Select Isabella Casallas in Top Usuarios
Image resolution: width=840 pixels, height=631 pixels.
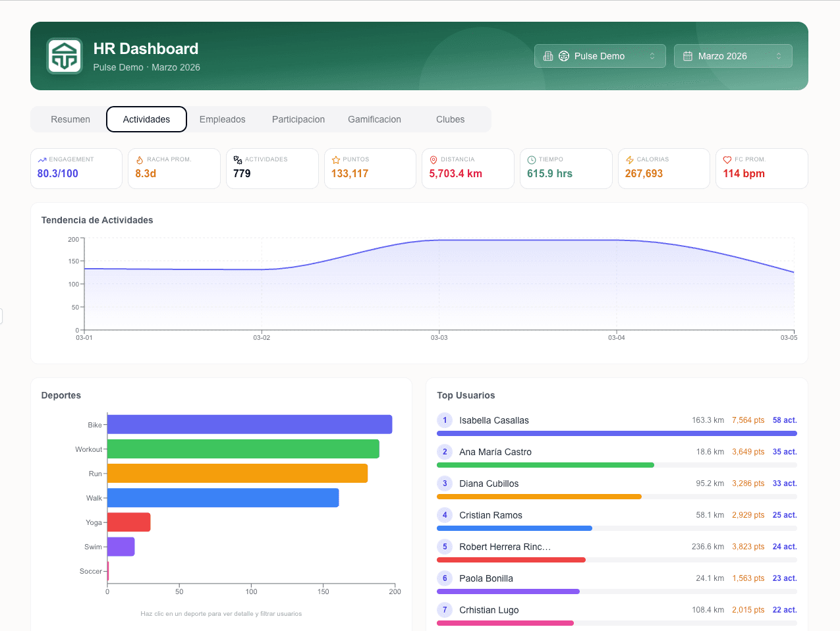point(494,420)
